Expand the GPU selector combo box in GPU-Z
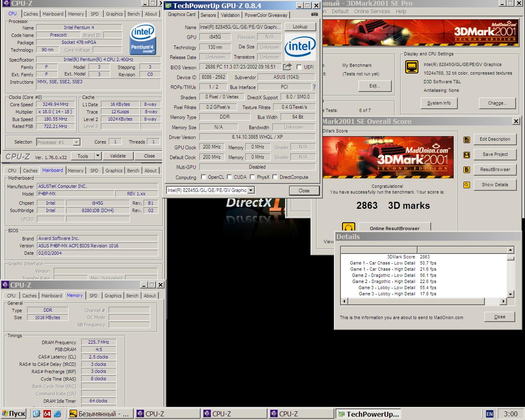 (251, 190)
